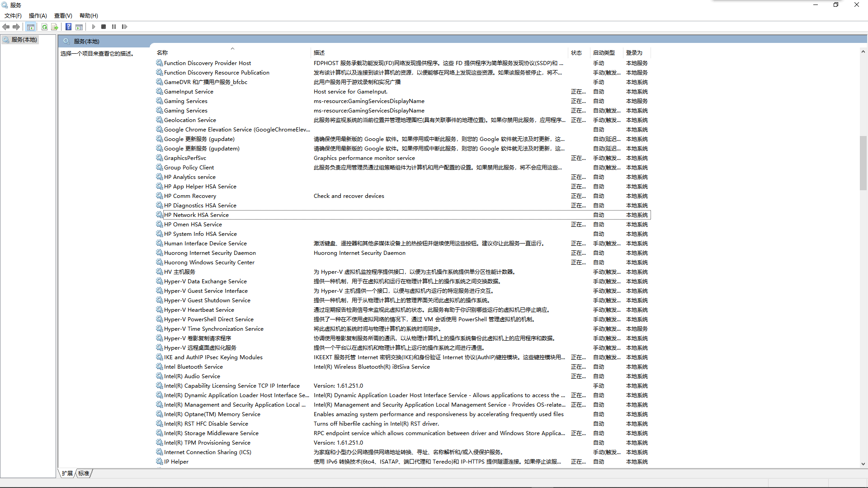Open the 操作(A) menu
Screen dimensions: 868x488
point(38,15)
